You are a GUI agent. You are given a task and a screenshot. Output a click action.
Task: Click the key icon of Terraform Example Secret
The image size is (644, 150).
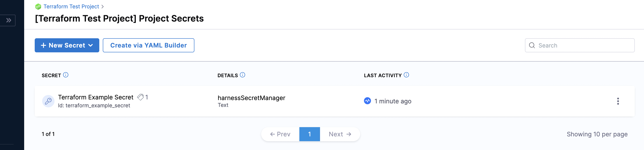(x=48, y=101)
